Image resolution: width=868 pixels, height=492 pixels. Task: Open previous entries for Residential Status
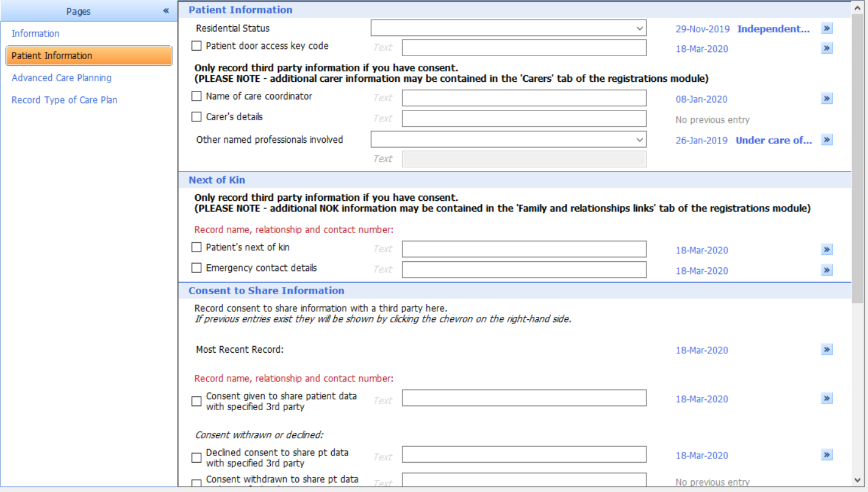click(x=827, y=28)
